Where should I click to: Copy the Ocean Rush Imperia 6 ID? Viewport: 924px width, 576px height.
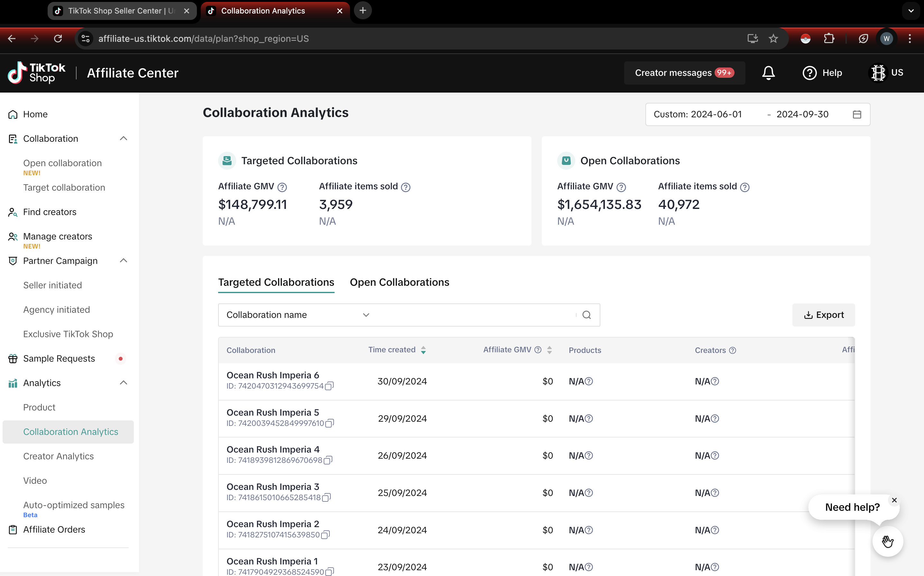329,386
